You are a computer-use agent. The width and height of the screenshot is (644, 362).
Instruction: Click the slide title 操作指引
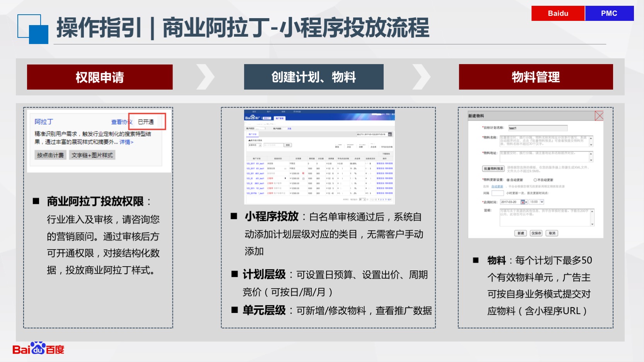point(99,28)
